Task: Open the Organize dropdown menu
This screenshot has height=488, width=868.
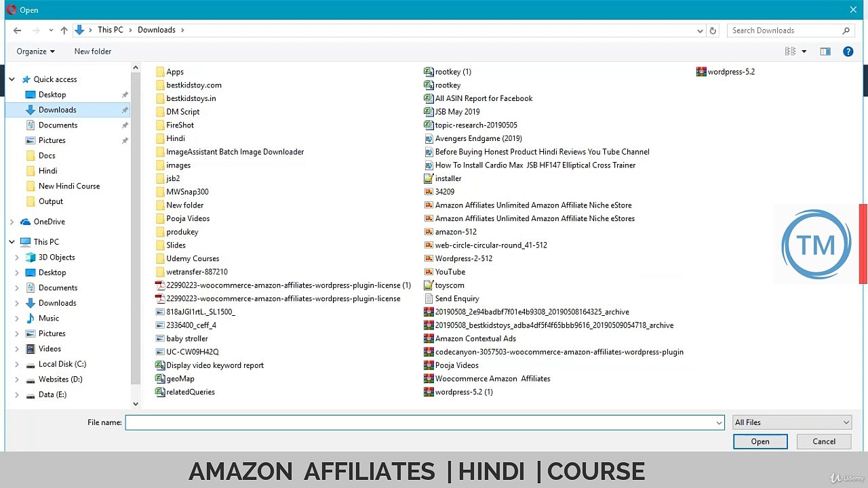Action: [x=35, y=52]
